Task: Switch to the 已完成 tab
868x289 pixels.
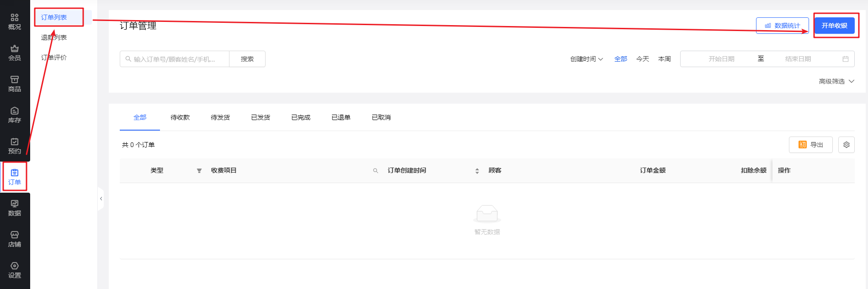Action: pyautogui.click(x=301, y=117)
